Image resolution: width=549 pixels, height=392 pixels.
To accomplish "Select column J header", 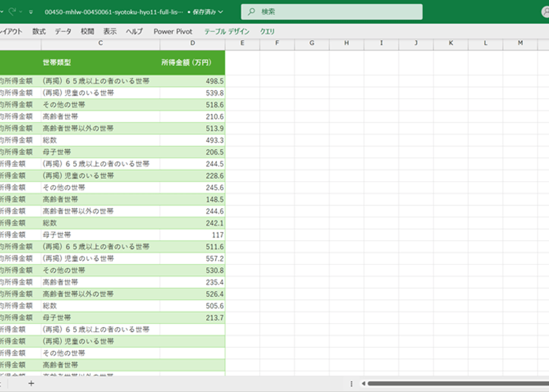I will click(416, 43).
